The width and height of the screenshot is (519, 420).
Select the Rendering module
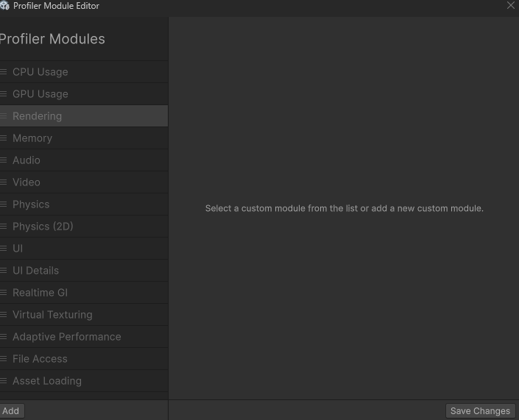tap(37, 116)
